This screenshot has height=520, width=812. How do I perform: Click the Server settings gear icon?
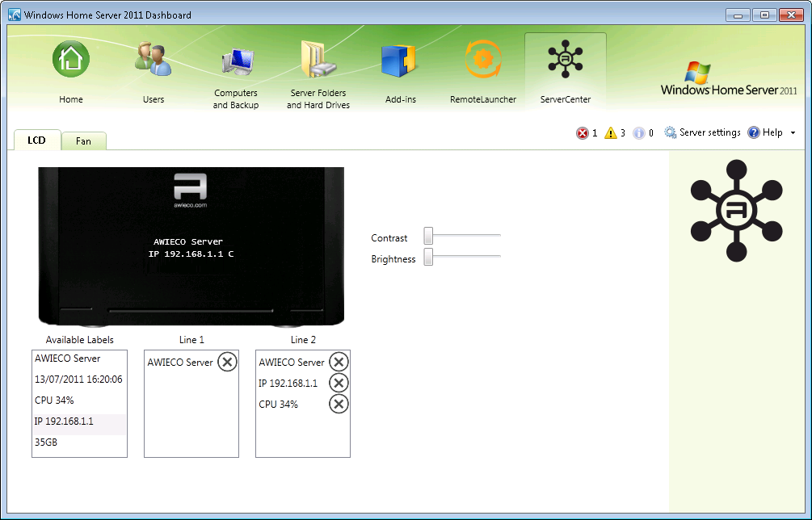[x=670, y=132]
